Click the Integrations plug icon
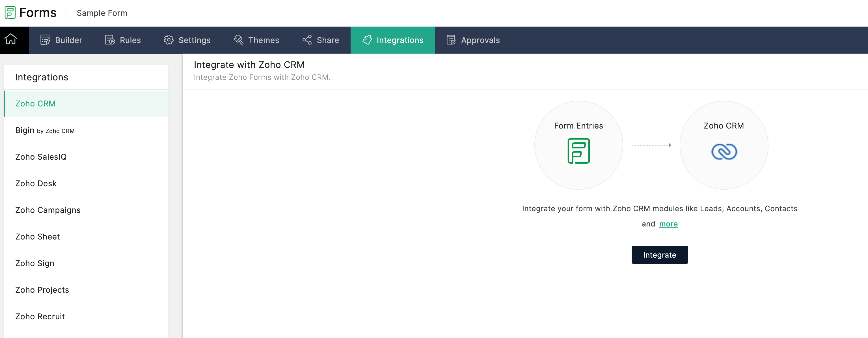This screenshot has width=868, height=338. point(367,40)
